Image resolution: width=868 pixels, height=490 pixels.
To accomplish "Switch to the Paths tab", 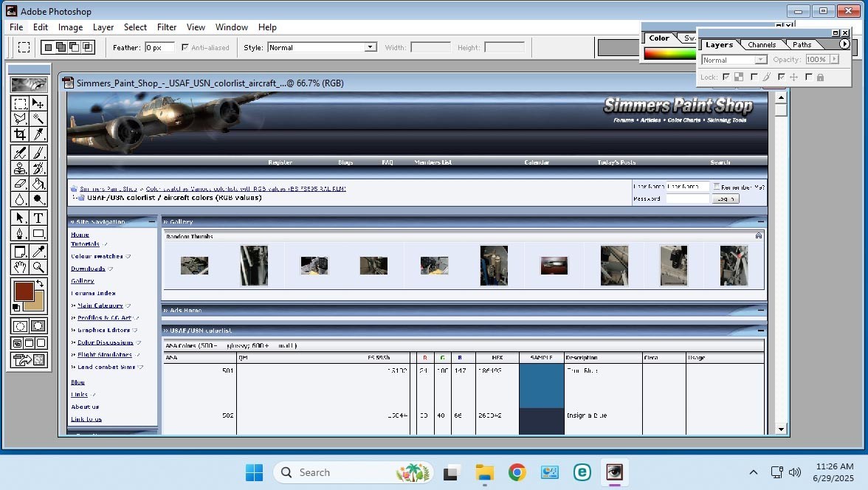I will coord(802,45).
